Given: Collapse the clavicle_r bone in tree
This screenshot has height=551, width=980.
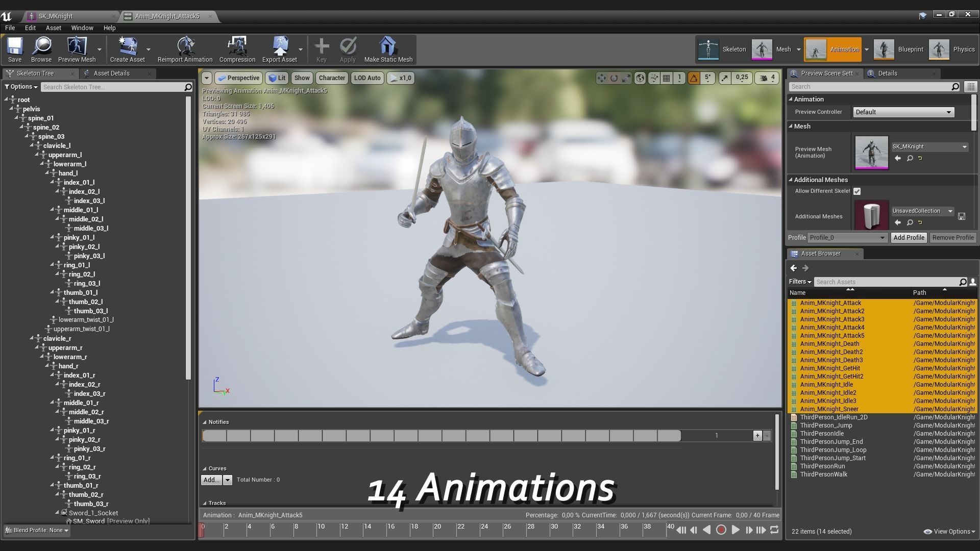Looking at the screenshot, I should coord(32,338).
